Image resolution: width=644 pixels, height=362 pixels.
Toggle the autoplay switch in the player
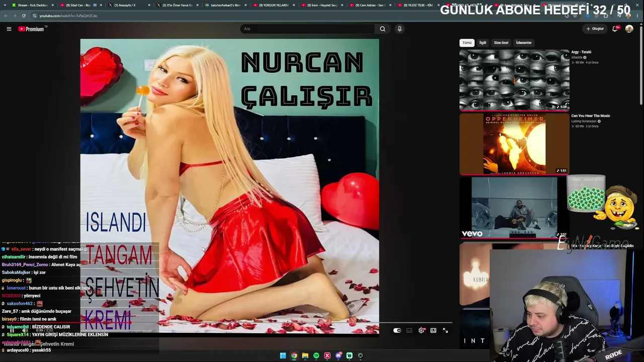397,330
